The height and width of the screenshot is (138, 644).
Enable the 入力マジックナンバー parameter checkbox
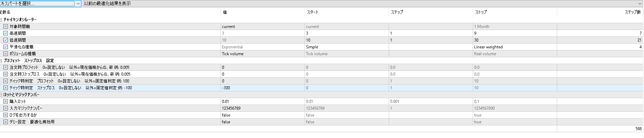click(x=5, y=108)
